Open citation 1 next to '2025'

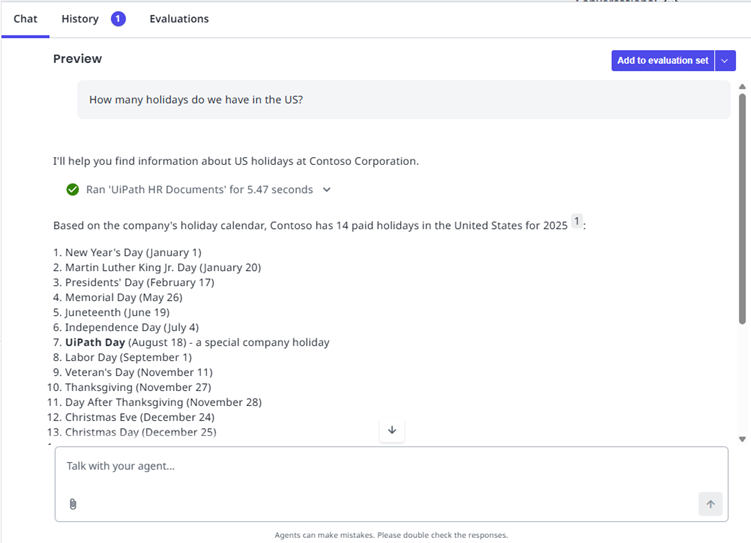(x=576, y=221)
